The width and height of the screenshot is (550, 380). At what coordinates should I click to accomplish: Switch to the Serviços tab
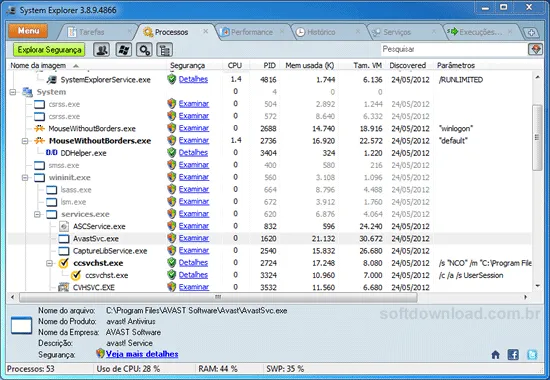(397, 32)
